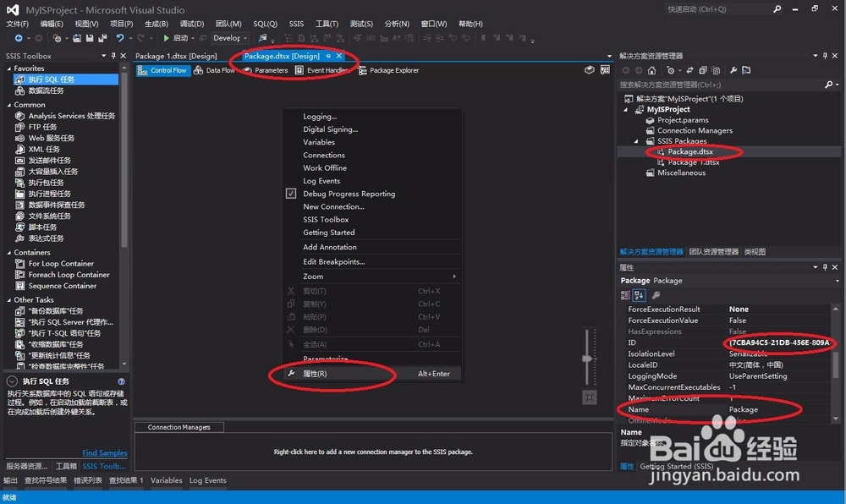The width and height of the screenshot is (846, 504).
Task: Select Project.params in Solution Explorer
Action: [683, 120]
